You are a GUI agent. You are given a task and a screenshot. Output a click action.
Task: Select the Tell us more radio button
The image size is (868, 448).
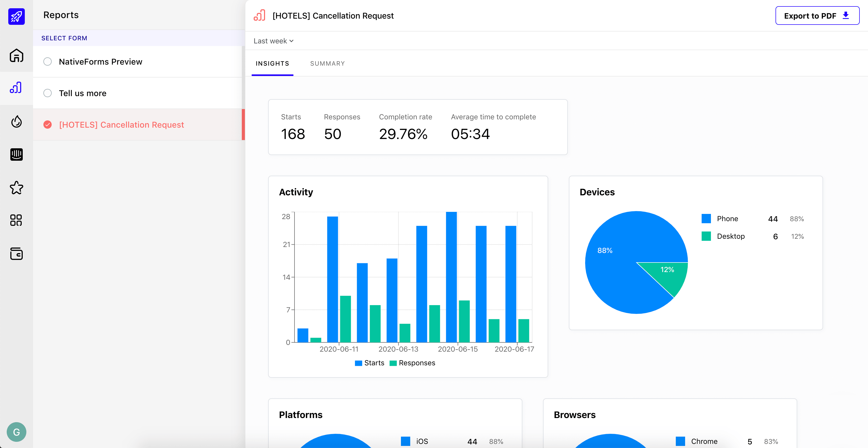click(x=48, y=93)
